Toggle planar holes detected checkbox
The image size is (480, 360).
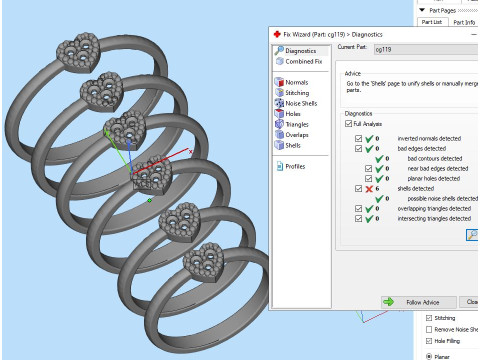(x=368, y=178)
